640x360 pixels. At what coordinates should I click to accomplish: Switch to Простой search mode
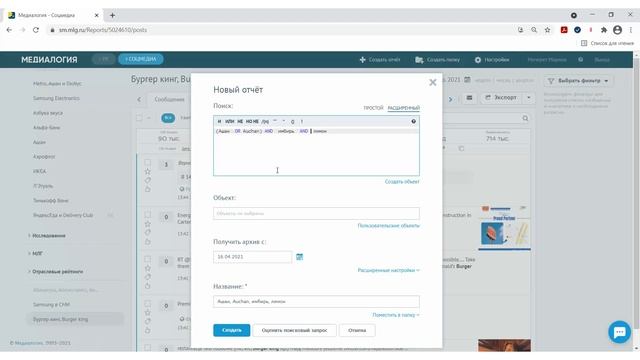[x=373, y=108]
